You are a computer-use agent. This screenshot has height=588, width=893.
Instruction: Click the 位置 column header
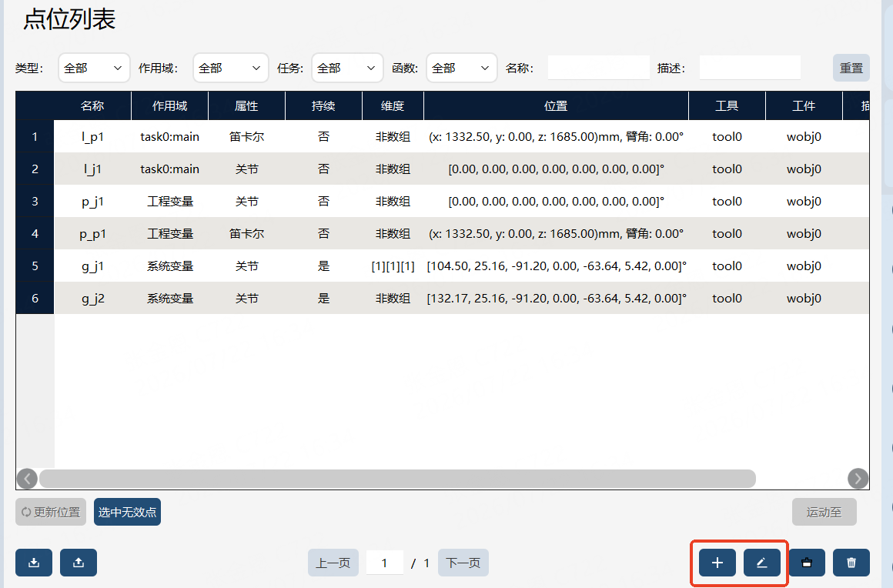click(557, 106)
